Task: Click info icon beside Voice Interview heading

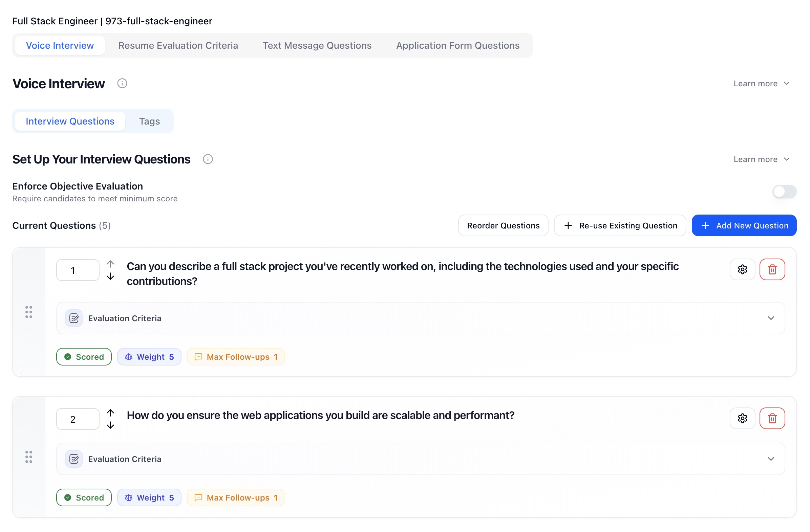Action: pyautogui.click(x=122, y=83)
